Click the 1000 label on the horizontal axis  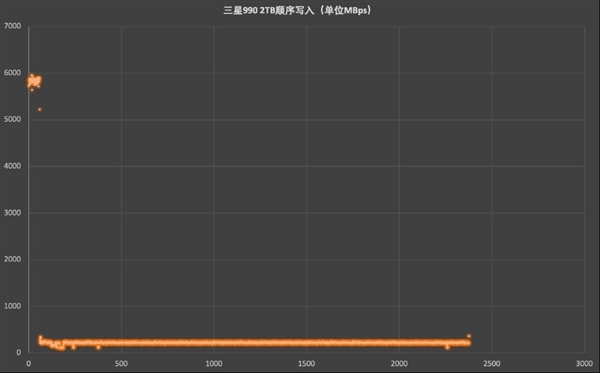tap(214, 363)
